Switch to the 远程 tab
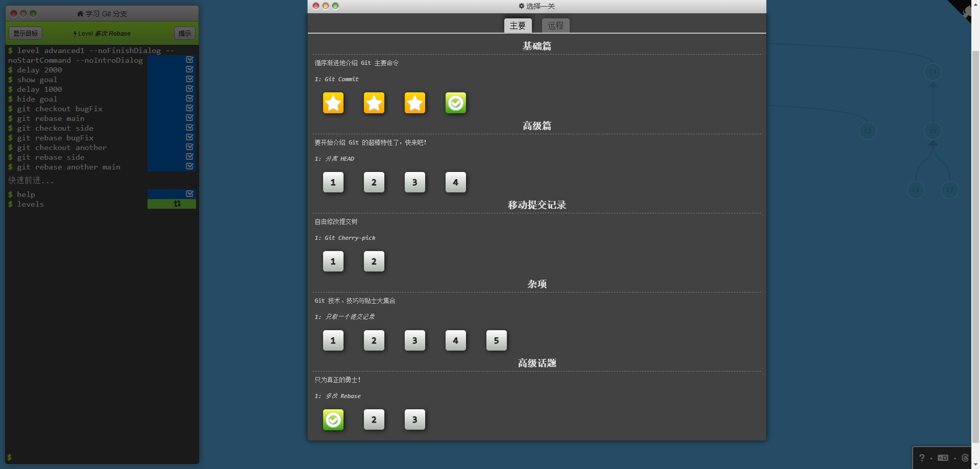The image size is (980, 469). pyautogui.click(x=555, y=26)
